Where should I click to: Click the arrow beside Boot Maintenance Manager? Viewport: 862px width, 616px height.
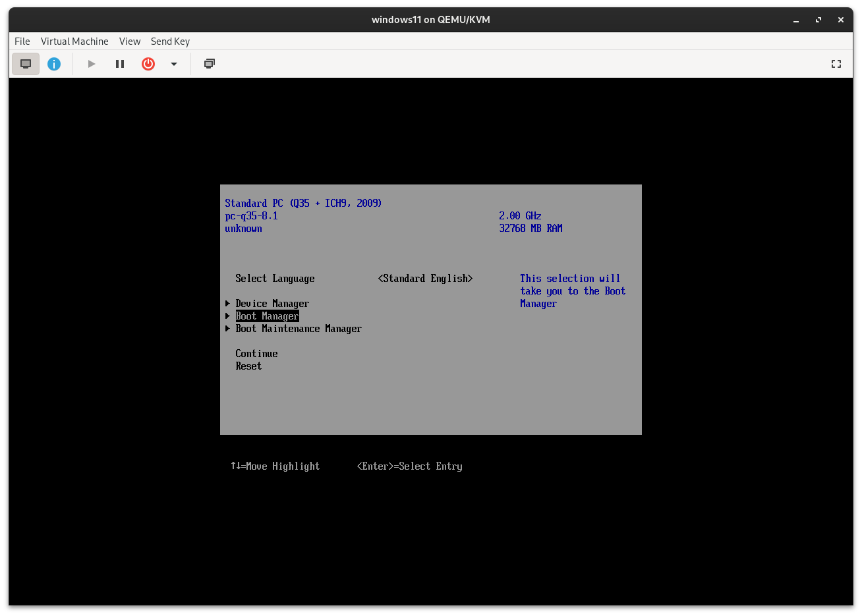227,329
